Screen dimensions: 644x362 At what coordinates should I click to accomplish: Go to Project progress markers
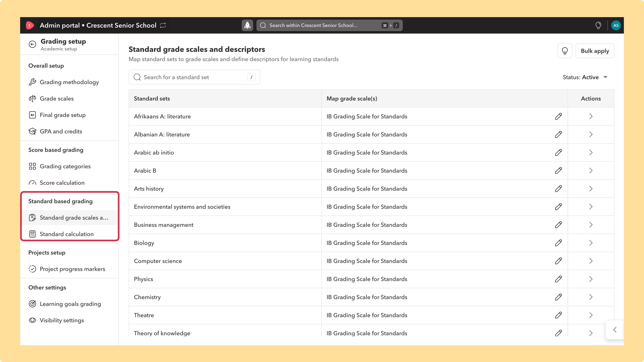[x=69, y=269]
